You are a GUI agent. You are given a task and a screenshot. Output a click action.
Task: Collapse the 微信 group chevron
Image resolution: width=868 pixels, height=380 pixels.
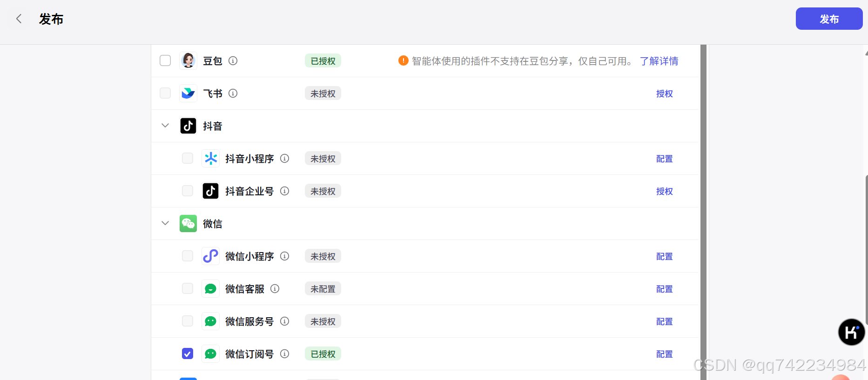coord(165,223)
